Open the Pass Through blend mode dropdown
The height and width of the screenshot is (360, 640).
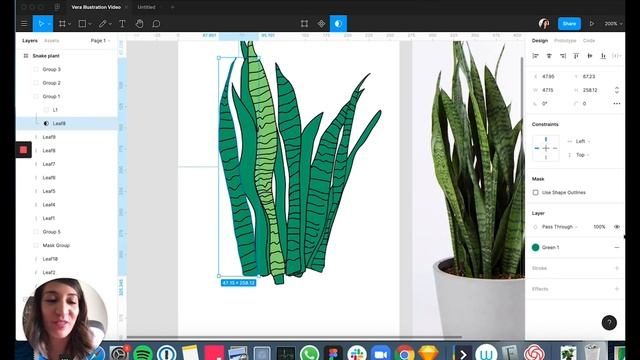[559, 227]
